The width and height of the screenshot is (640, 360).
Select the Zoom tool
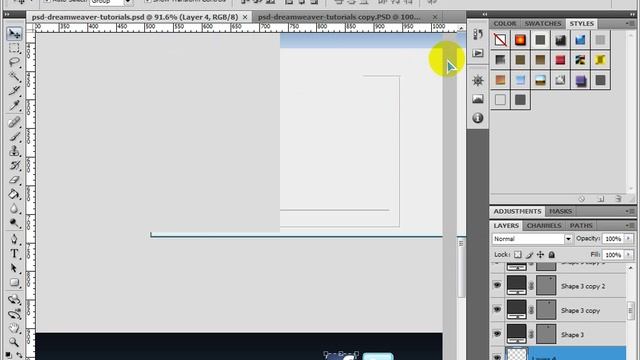point(14,342)
